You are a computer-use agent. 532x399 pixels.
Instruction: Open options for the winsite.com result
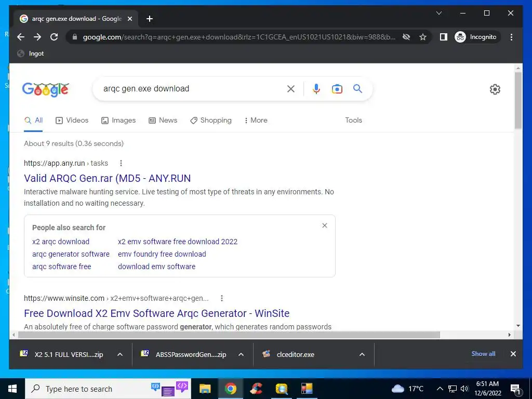221,298
